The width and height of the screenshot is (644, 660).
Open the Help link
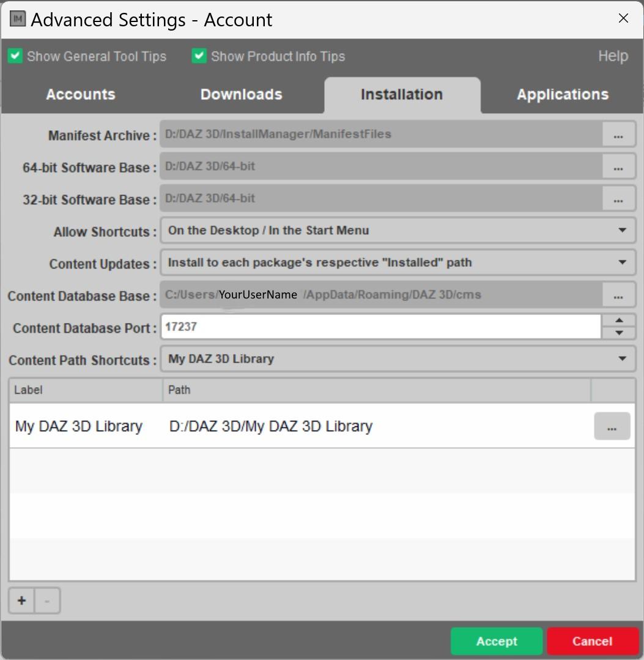coord(613,56)
